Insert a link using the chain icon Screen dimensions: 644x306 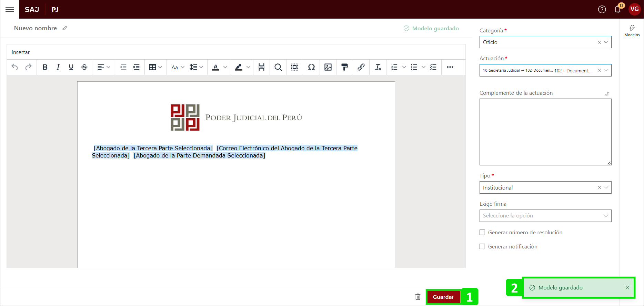coord(361,67)
